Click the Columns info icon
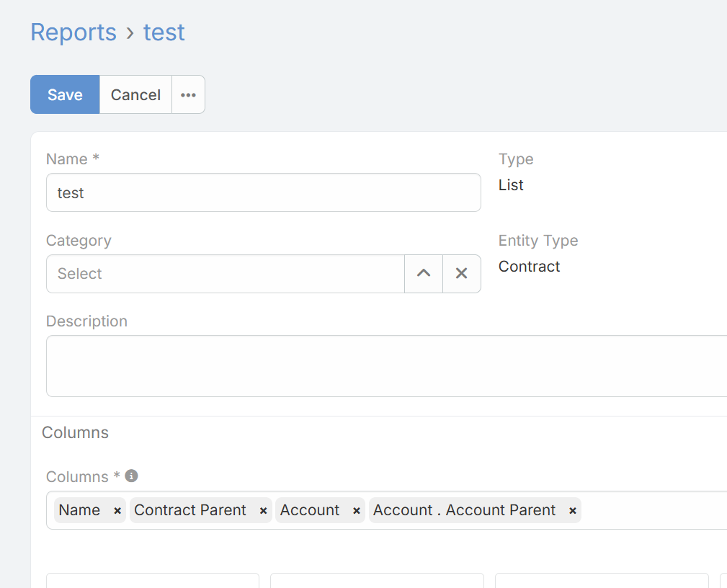727x588 pixels. point(131,476)
